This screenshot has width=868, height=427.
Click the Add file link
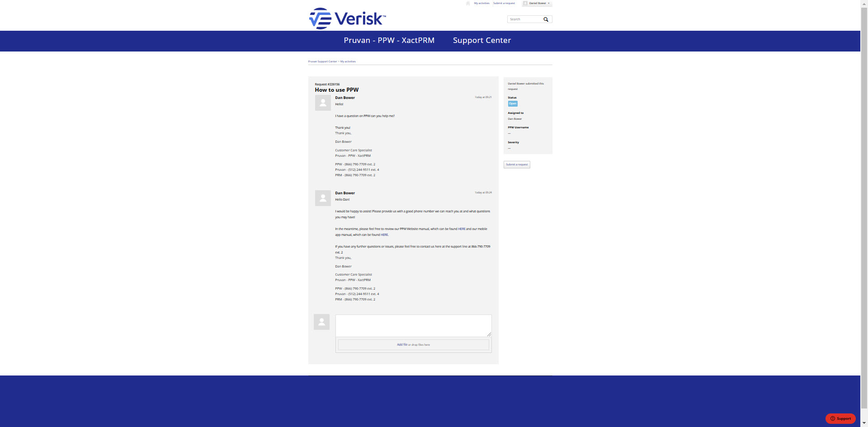[402, 345]
